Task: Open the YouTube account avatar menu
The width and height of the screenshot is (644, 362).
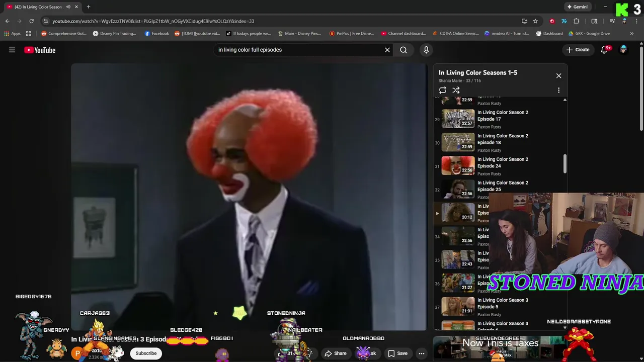Action: click(x=623, y=50)
